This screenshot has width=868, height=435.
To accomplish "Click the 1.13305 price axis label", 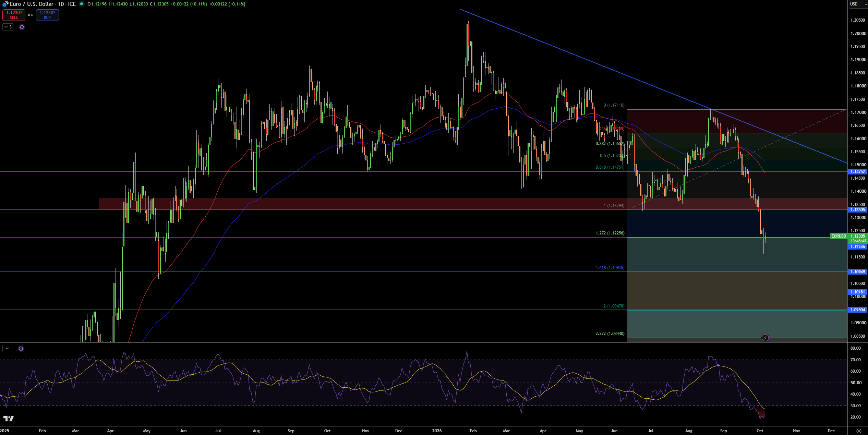I will [857, 210].
